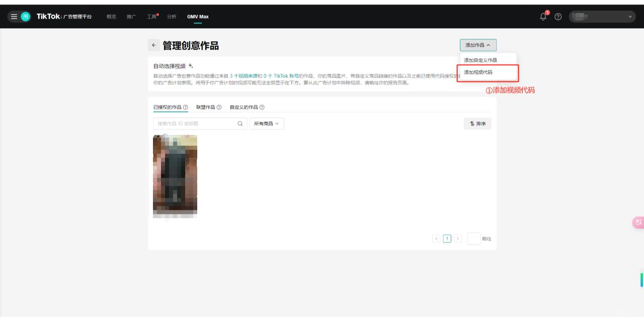Open the 工具 menu
This screenshot has width=644, height=322.
pos(152,17)
